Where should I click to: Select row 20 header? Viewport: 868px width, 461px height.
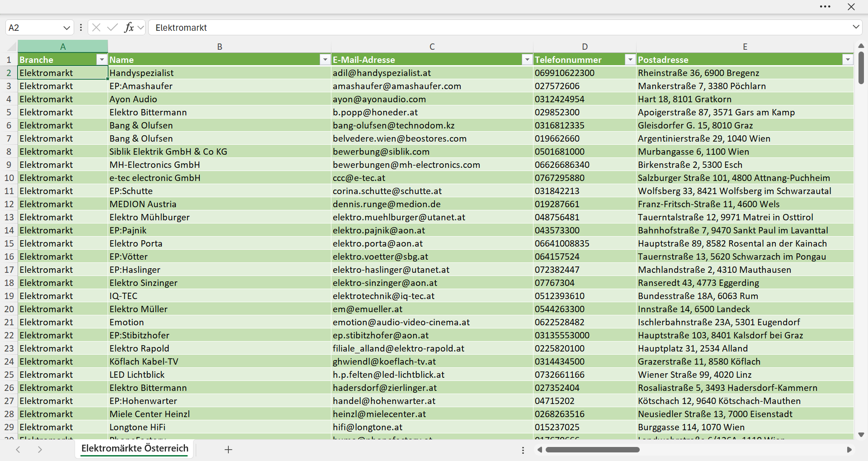(9, 309)
